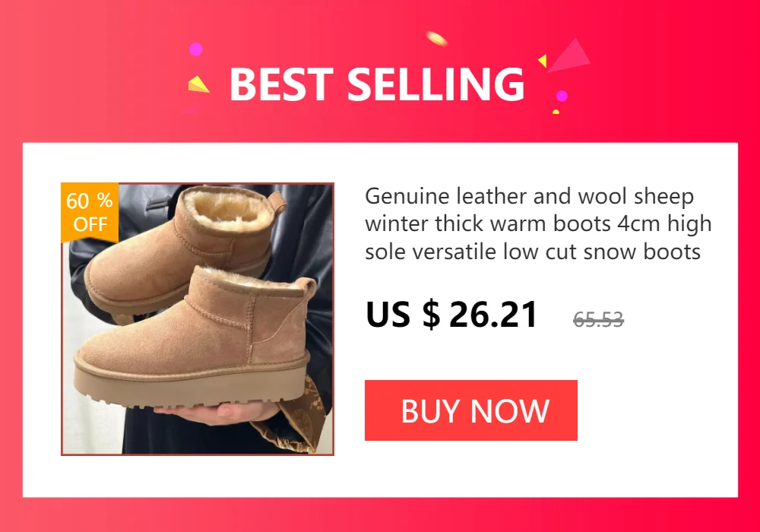Click the small yellow dot below magenta dot
Image resolution: width=760 pixels, height=532 pixels.
[556, 112]
